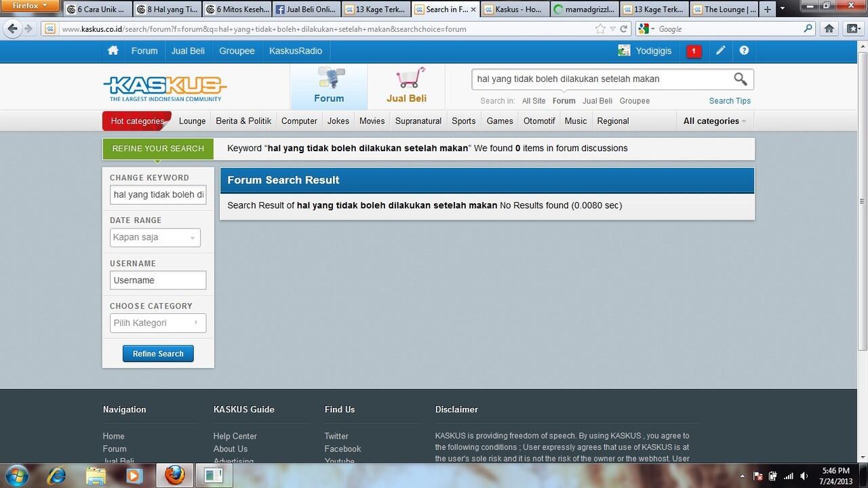The image size is (868, 488).
Task: Go to Kaskus home via house icon
Action: pyautogui.click(x=113, y=51)
